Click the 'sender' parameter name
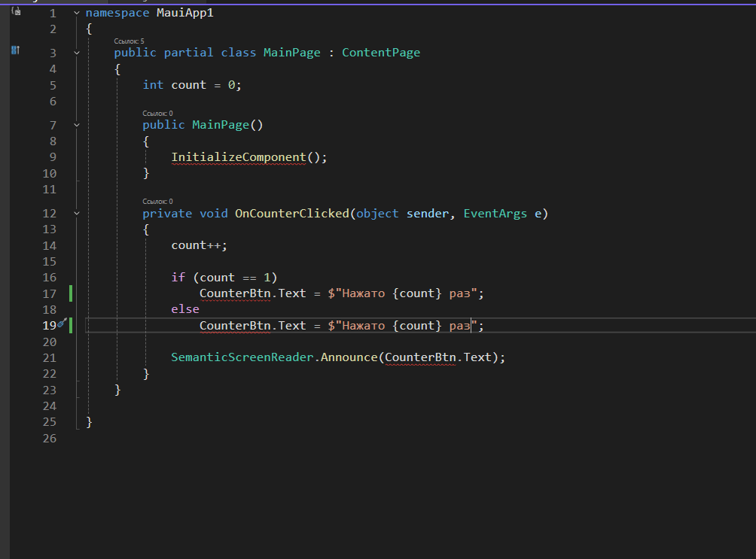 [427, 214]
